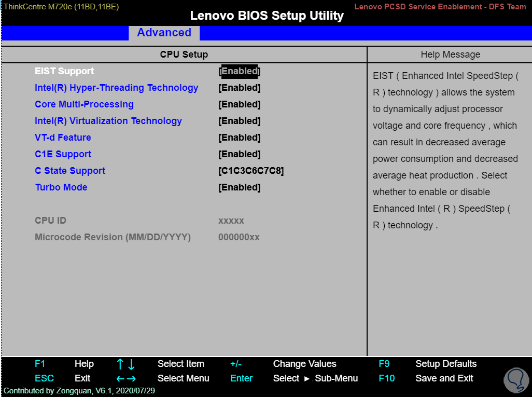
Task: Open the Advanced tab
Action: tap(164, 33)
